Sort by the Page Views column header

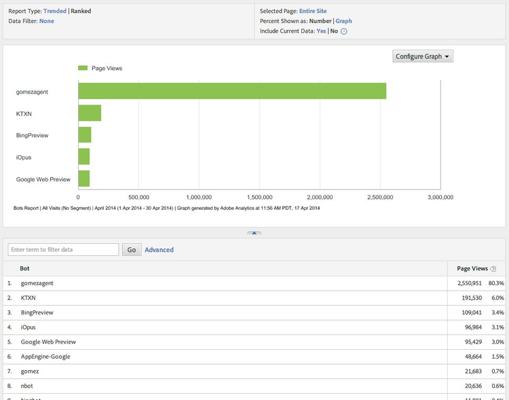pos(472,268)
